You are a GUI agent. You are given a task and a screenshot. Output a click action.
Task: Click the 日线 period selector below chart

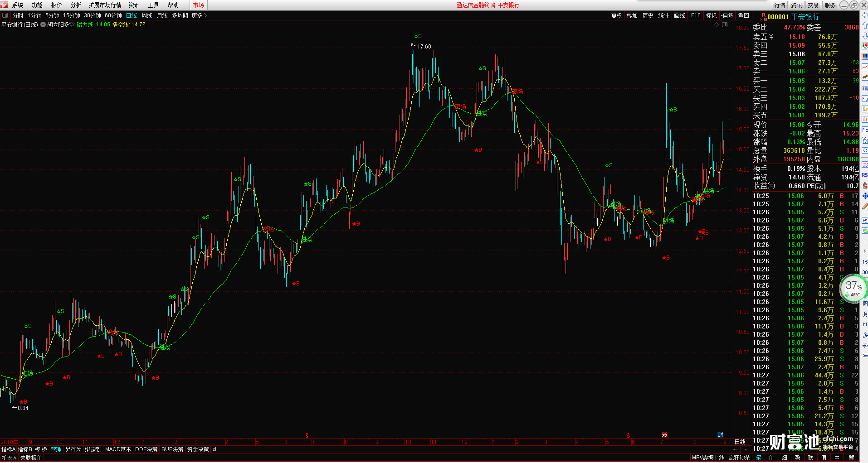(740, 442)
